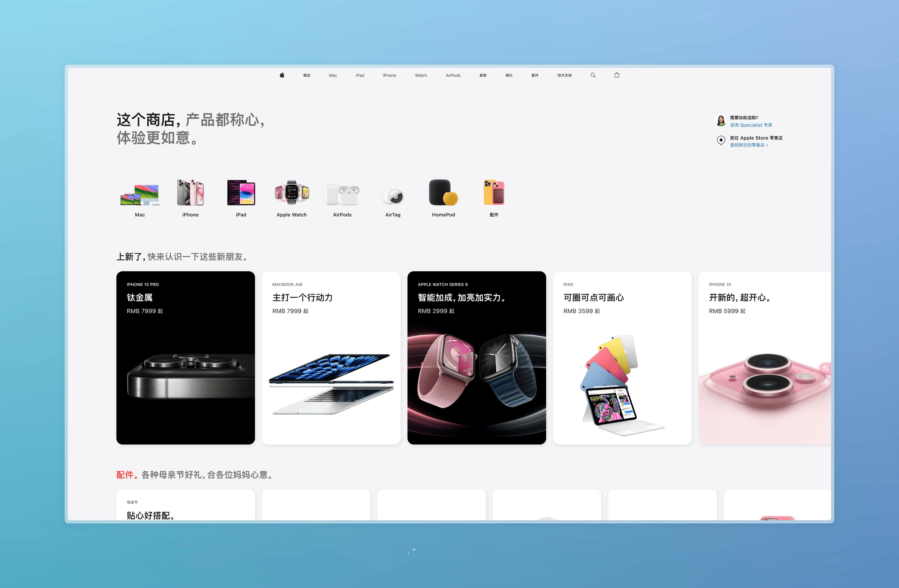Open the 母亲节 贴心好搭配 card

(186, 505)
